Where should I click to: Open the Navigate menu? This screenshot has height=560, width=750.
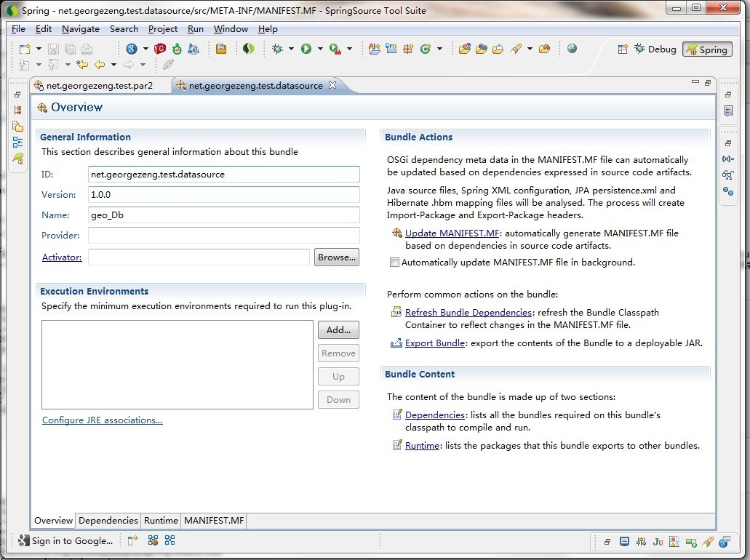pyautogui.click(x=80, y=29)
